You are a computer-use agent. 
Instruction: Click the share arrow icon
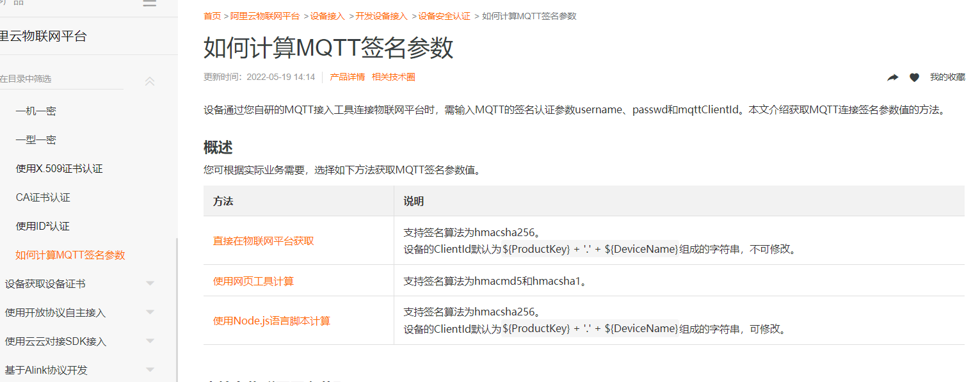pos(892,77)
